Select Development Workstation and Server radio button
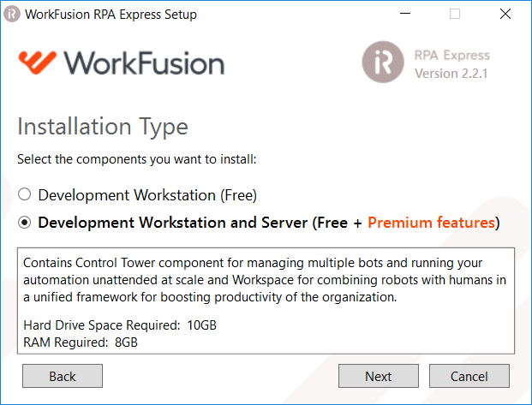Screen dimensions: 532x405 pos(25,223)
